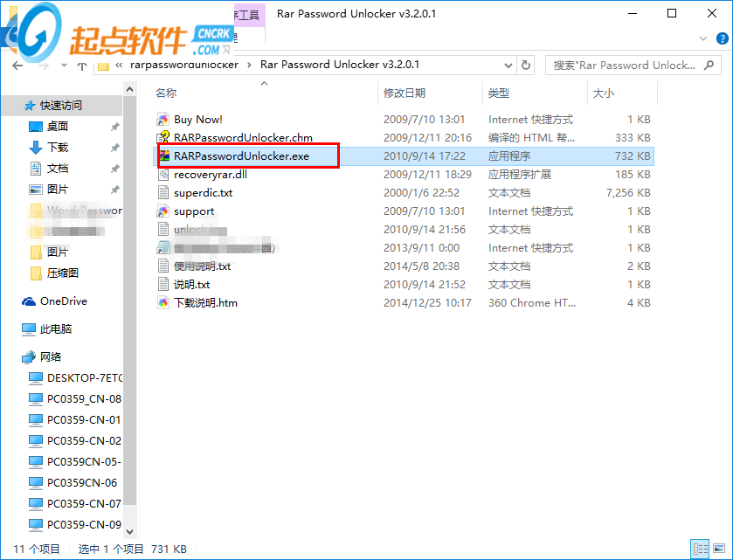Select the 压缩图 folder in sidebar
This screenshot has height=560, width=733.
coord(63,273)
